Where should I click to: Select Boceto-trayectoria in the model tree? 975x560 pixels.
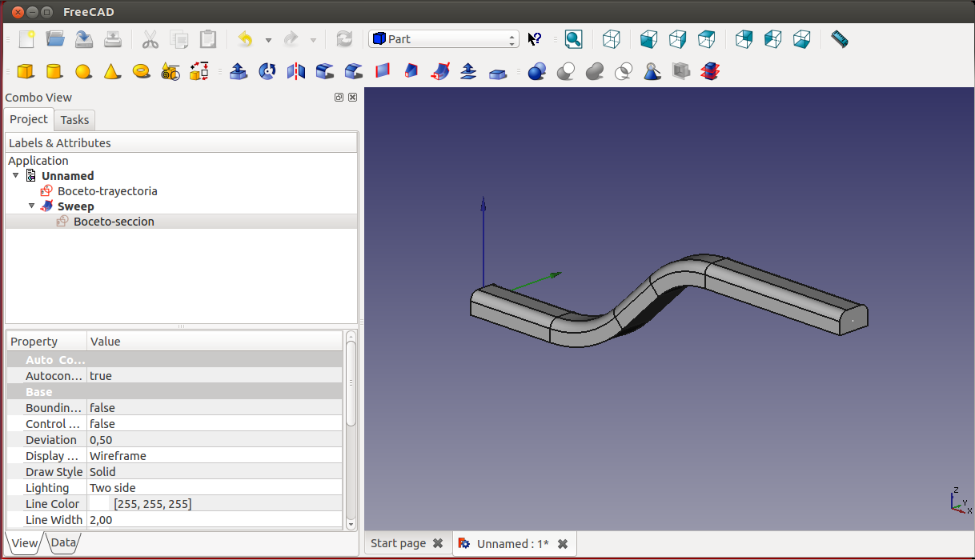click(x=107, y=191)
